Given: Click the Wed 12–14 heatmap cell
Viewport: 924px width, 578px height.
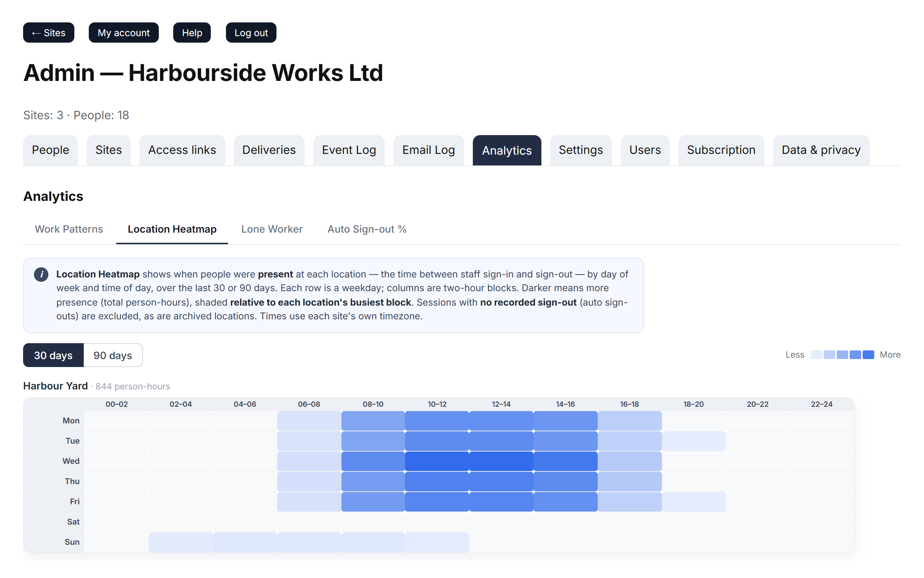Looking at the screenshot, I should click(501, 461).
